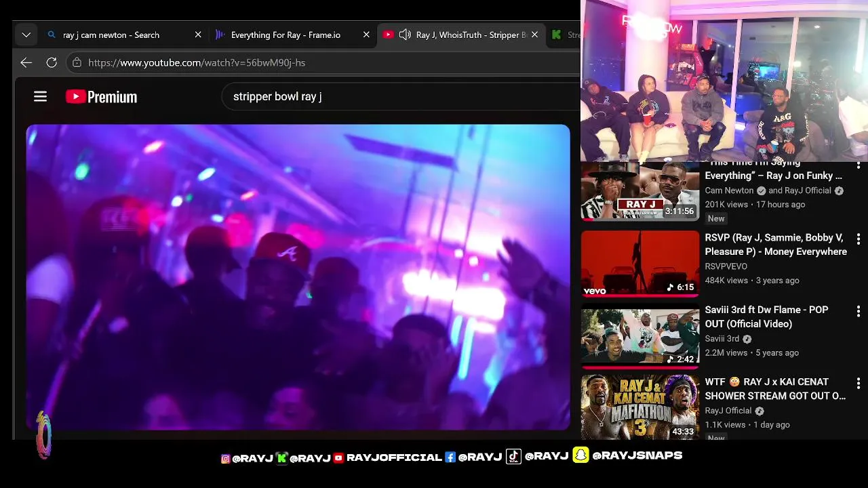868x488 pixels.
Task: Click the 1.1K views 1 day ago text
Action: click(x=747, y=424)
